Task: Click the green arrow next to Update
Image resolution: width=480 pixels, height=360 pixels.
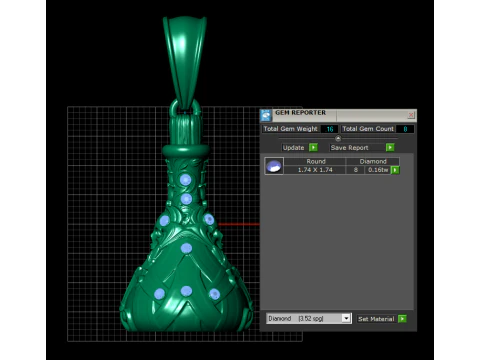Action: (x=313, y=147)
